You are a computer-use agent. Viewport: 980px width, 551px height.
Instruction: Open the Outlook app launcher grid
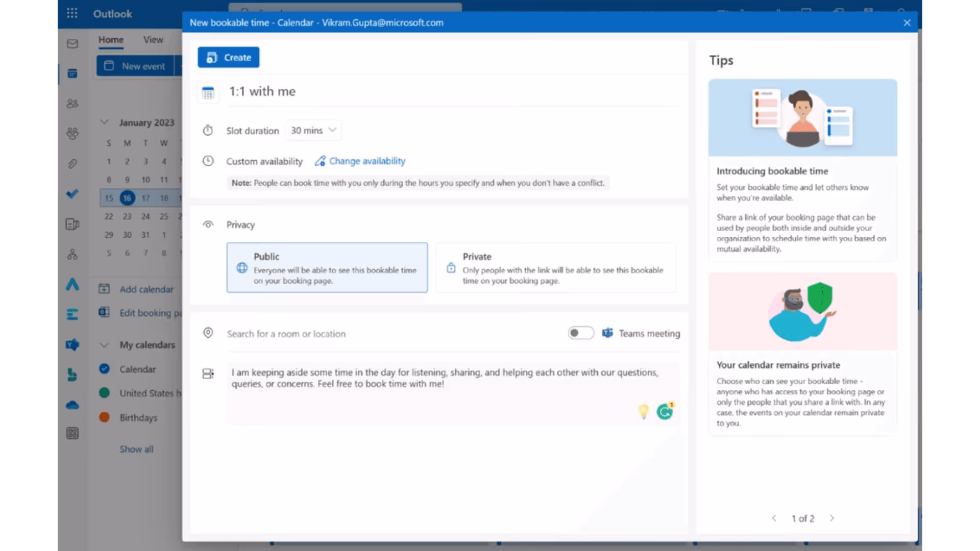click(72, 13)
